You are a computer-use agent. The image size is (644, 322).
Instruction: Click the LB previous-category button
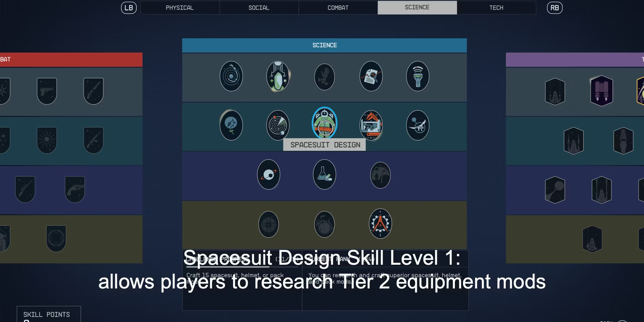point(129,8)
